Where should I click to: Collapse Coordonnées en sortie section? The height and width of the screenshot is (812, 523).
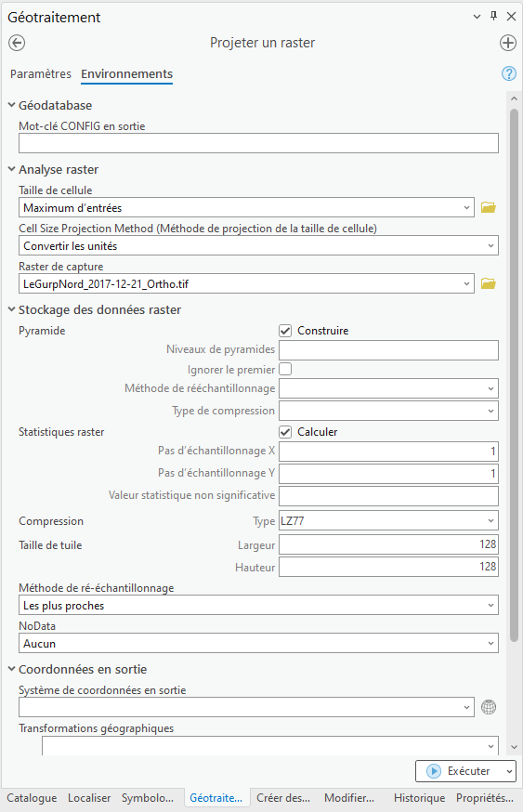tap(12, 669)
